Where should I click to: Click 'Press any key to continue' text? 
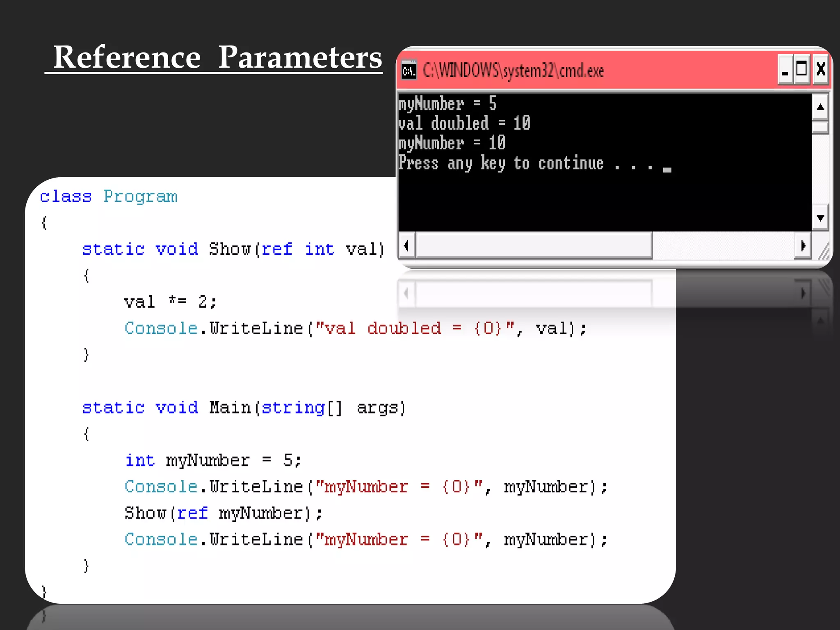tap(526, 163)
